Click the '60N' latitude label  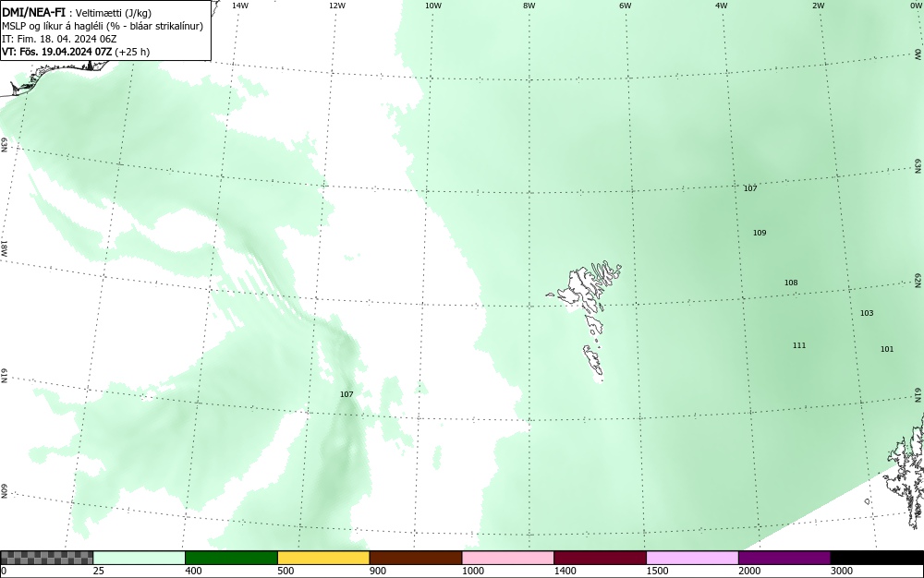(x=4, y=491)
